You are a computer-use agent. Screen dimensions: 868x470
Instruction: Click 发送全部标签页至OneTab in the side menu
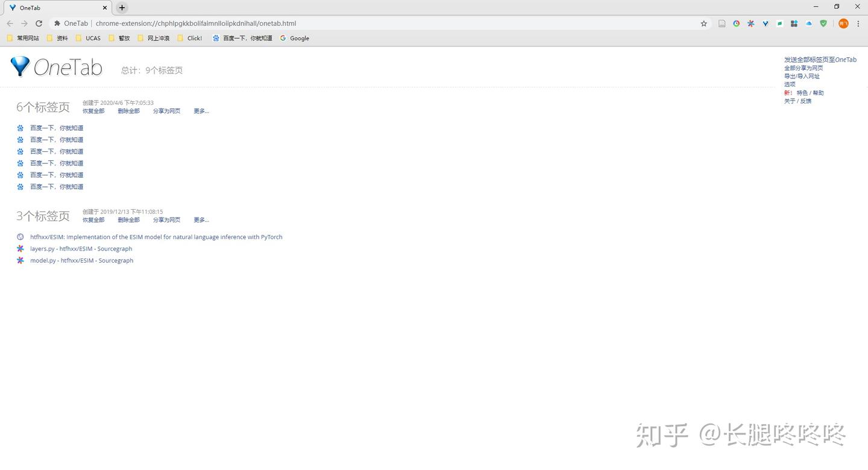pyautogui.click(x=820, y=60)
